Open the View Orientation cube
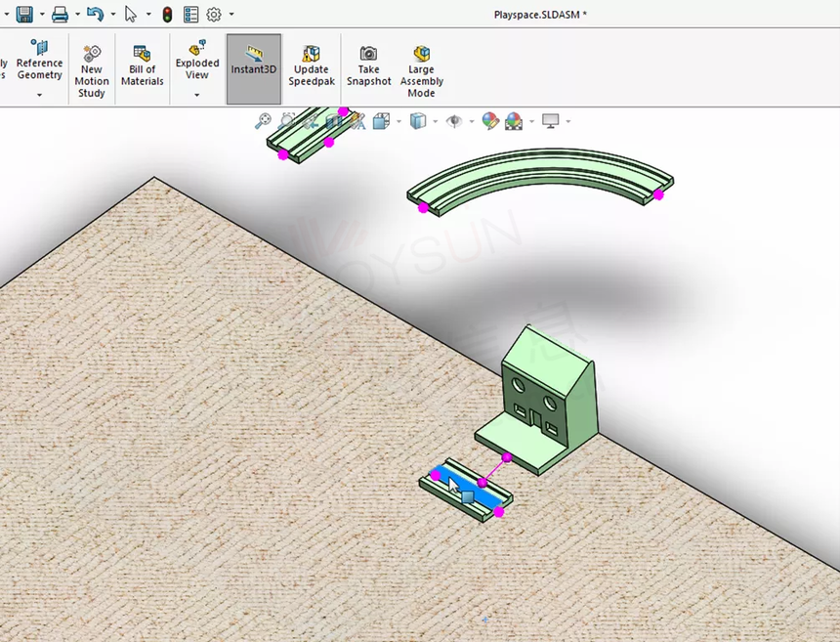This screenshot has width=840, height=642. point(381,121)
